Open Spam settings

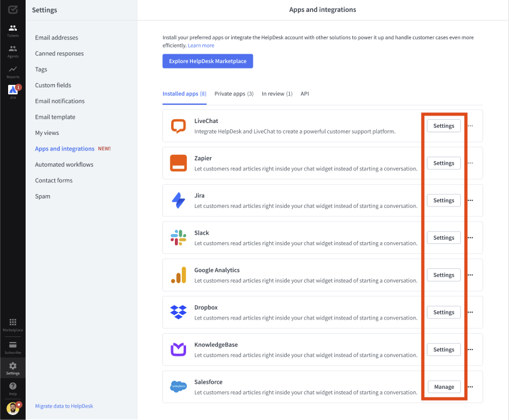coord(42,197)
